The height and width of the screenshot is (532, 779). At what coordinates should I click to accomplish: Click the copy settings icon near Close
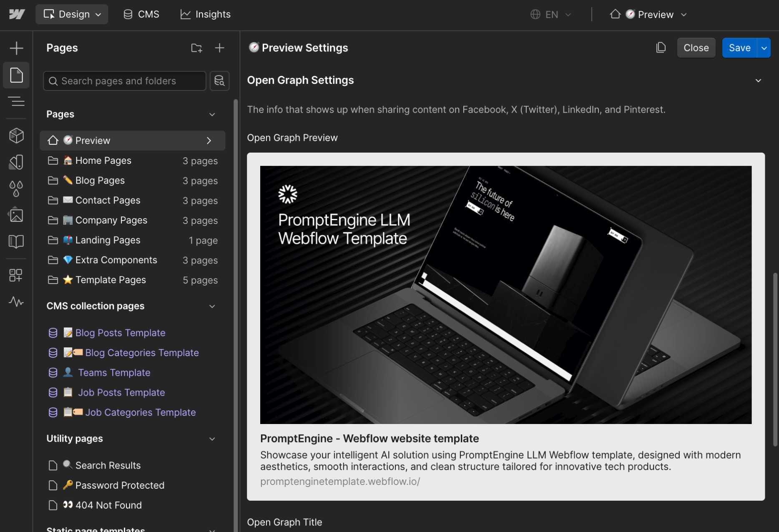(x=661, y=48)
